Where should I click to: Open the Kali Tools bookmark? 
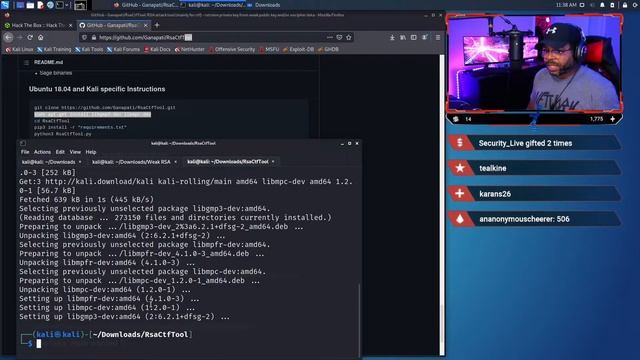(x=89, y=49)
